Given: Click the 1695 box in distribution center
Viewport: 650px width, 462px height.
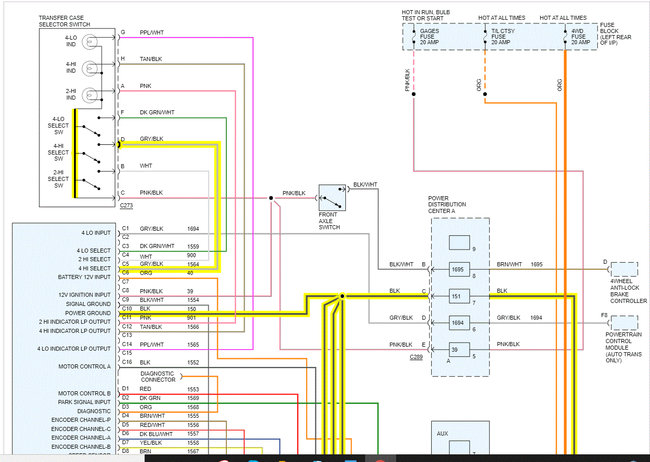Looking at the screenshot, I should 459,270.
